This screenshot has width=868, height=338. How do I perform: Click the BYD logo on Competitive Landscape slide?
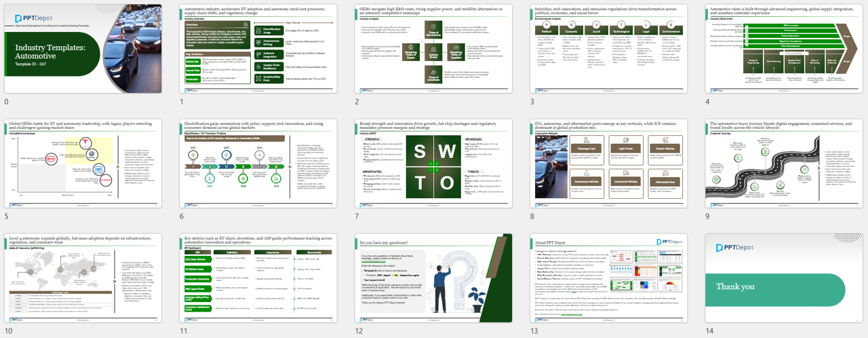(51, 160)
